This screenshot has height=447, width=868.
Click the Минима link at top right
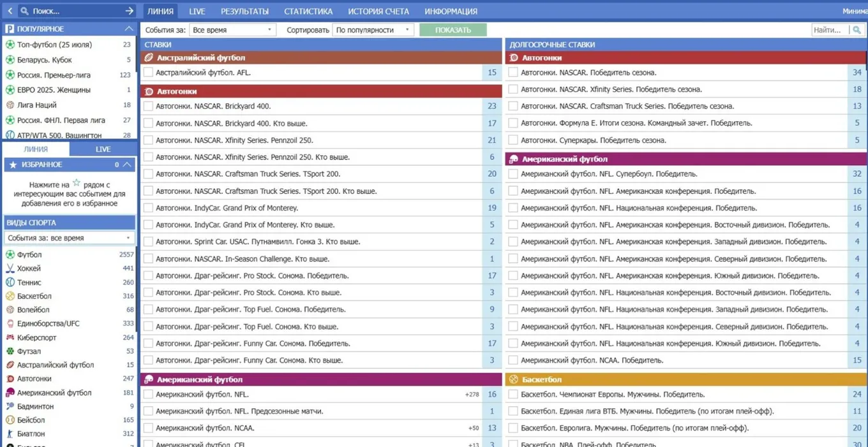[x=855, y=11]
